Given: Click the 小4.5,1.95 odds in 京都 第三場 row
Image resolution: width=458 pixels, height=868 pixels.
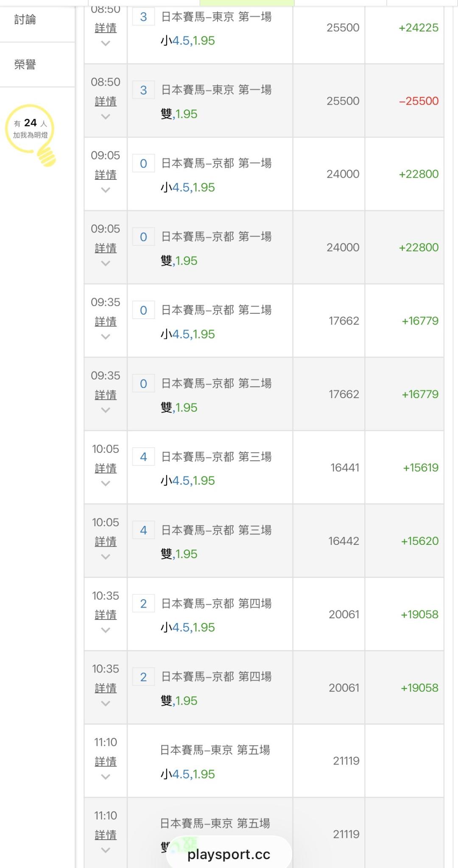Looking at the screenshot, I should click(x=188, y=480).
